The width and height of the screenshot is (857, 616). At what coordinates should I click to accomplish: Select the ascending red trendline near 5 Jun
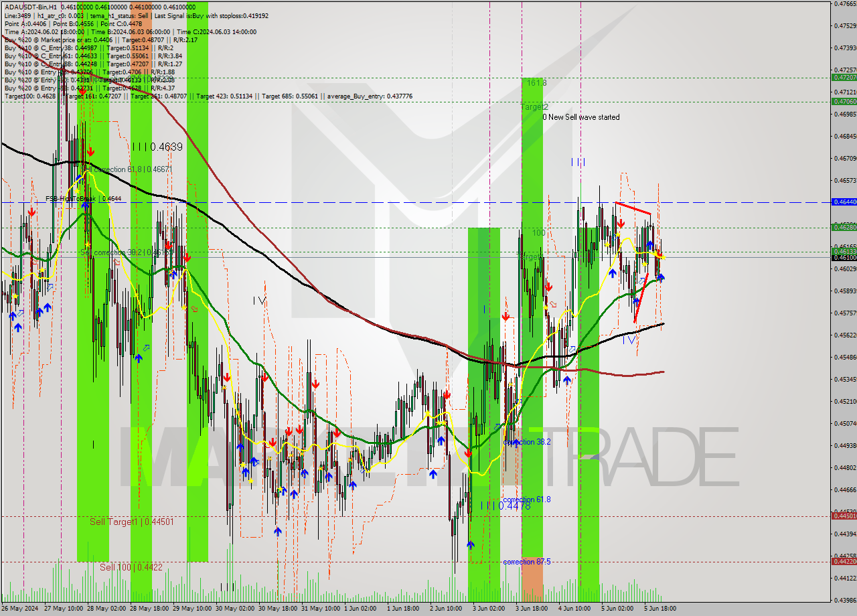(641, 298)
